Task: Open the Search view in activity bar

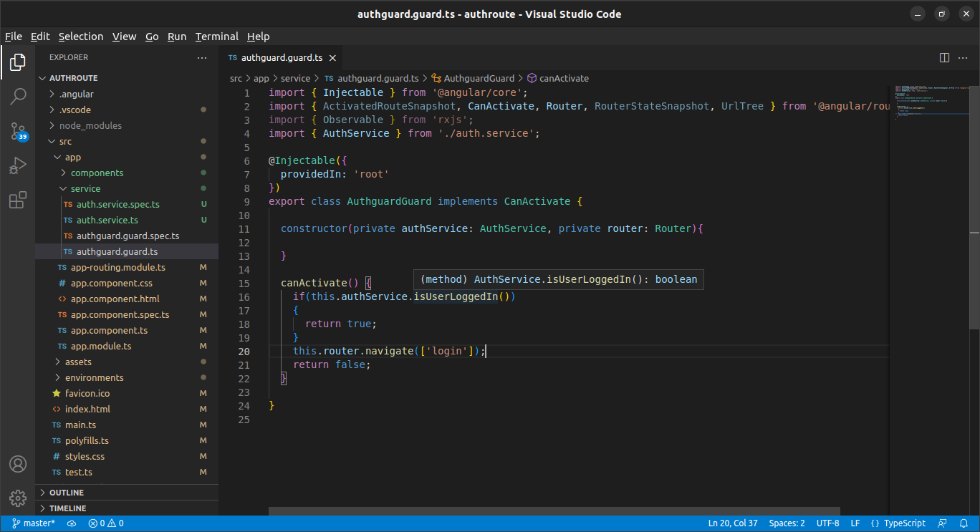Action: [18, 97]
